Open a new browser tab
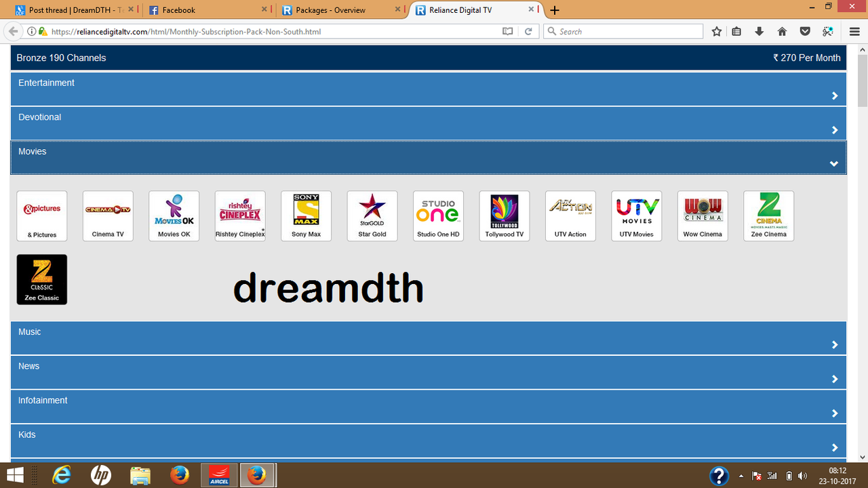Viewport: 868px width, 488px height. click(555, 10)
